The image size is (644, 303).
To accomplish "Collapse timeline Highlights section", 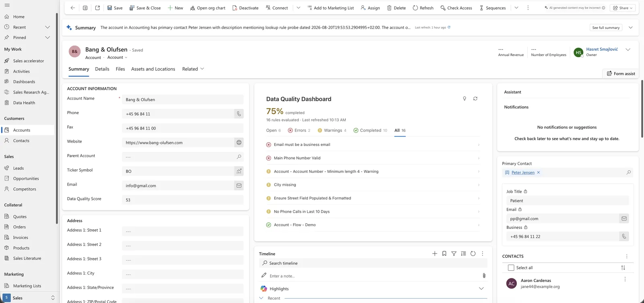I will pyautogui.click(x=481, y=288).
